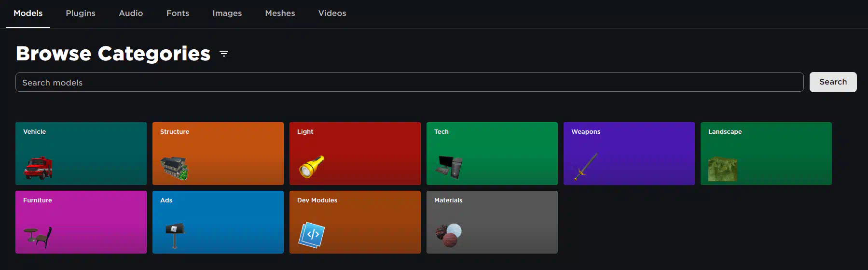The image size is (868, 270).
Task: Click the Light category label
Action: pyautogui.click(x=305, y=132)
